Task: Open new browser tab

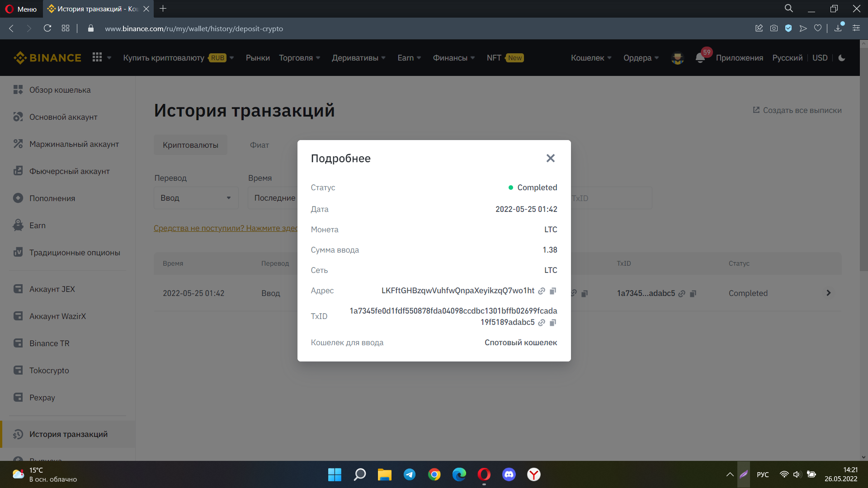Action: [163, 9]
